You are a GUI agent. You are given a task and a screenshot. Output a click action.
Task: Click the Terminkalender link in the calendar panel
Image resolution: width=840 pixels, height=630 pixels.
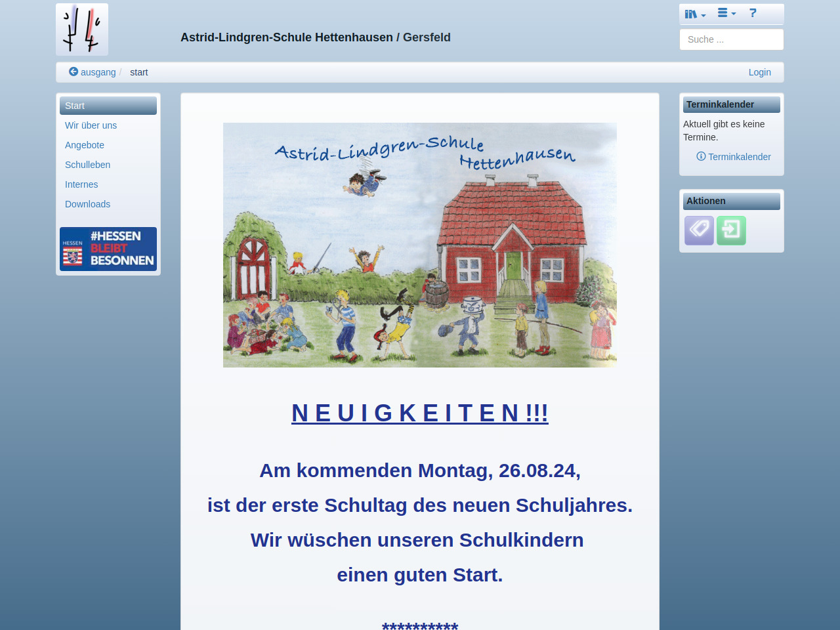point(739,157)
